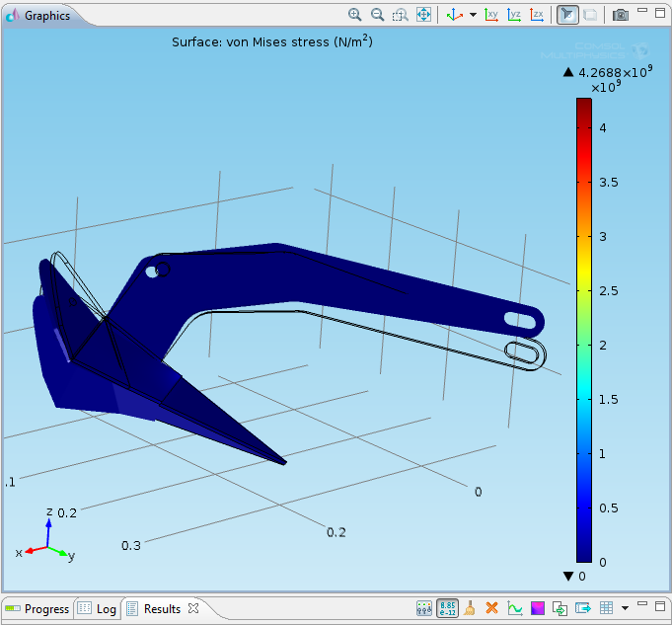Open the Log tab
The height and width of the screenshot is (625, 672).
click(x=98, y=608)
